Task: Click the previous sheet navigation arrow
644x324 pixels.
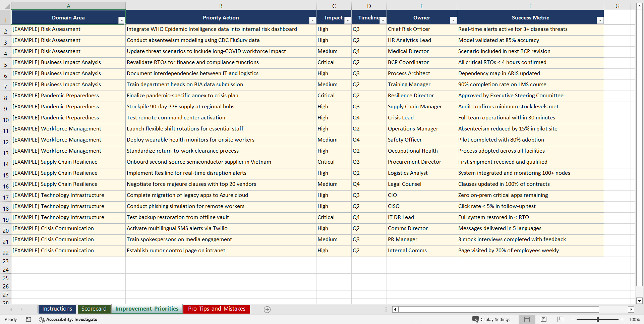Action: 12,309
